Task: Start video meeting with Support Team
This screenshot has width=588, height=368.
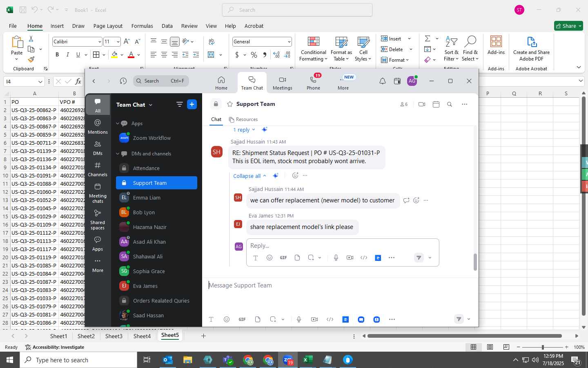Action: pyautogui.click(x=422, y=104)
